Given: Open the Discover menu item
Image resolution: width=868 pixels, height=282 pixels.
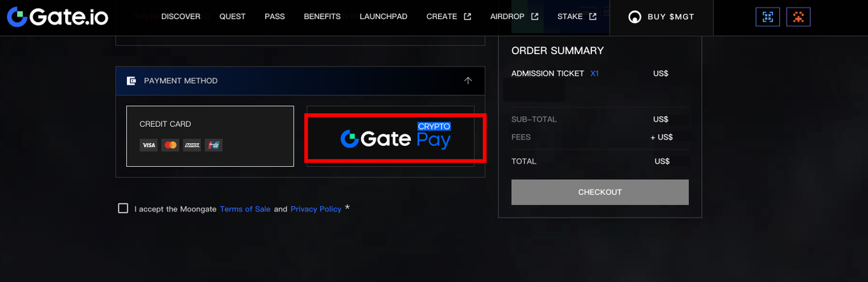Looking at the screenshot, I should (180, 17).
